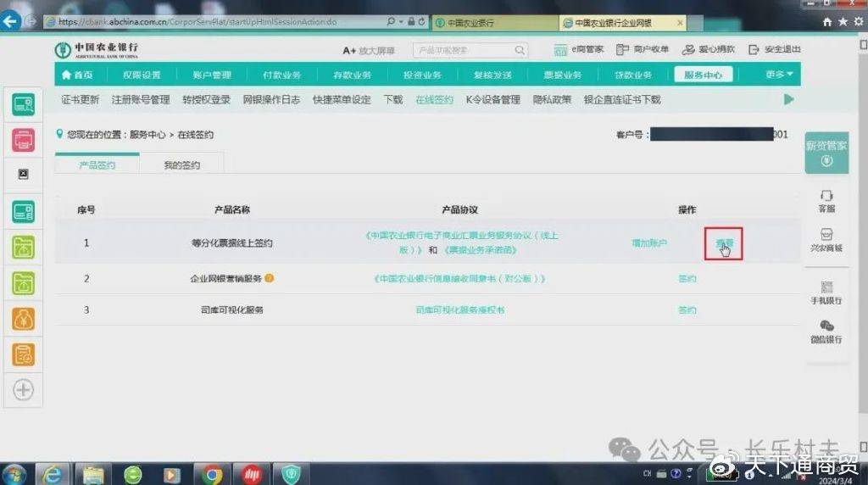Viewport: 868px width, 485px height.
Task: Refresh the page using the reload icon
Action: [x=422, y=21]
